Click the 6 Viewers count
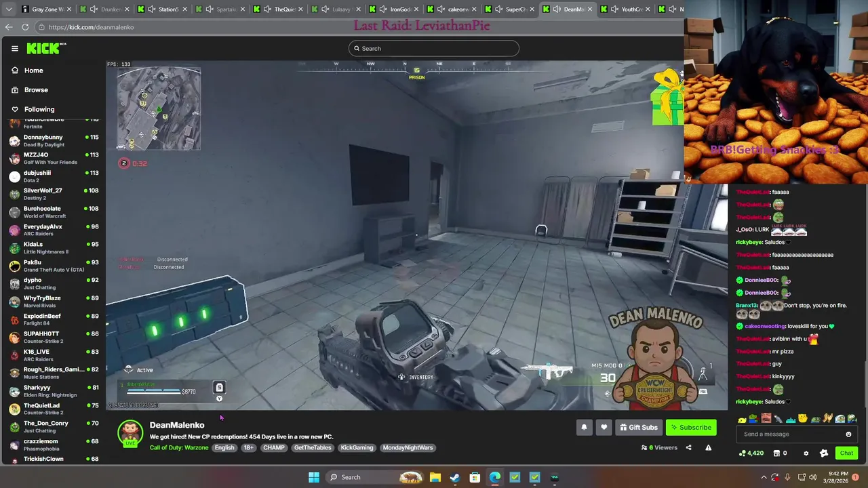The height and width of the screenshot is (488, 868). click(659, 447)
